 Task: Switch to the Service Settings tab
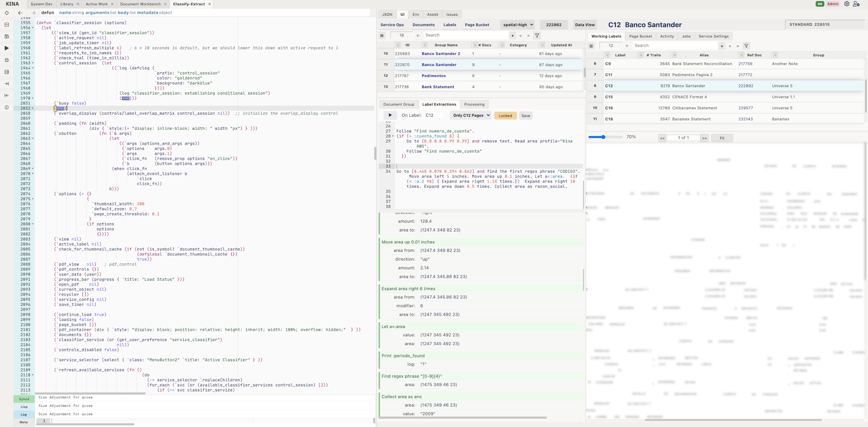(x=713, y=36)
